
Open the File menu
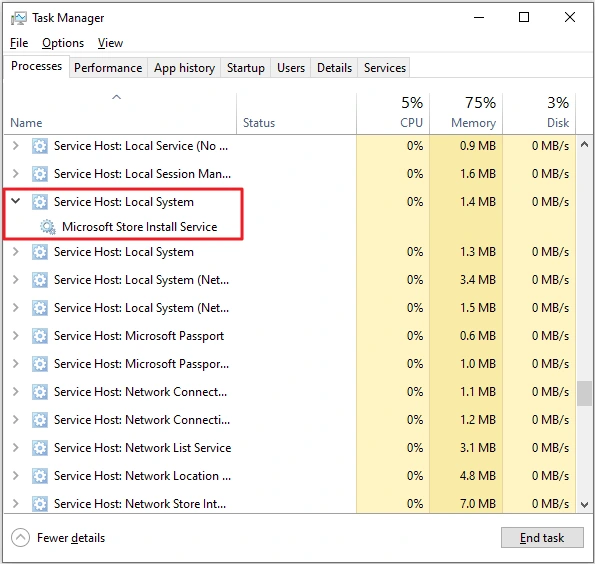point(19,43)
